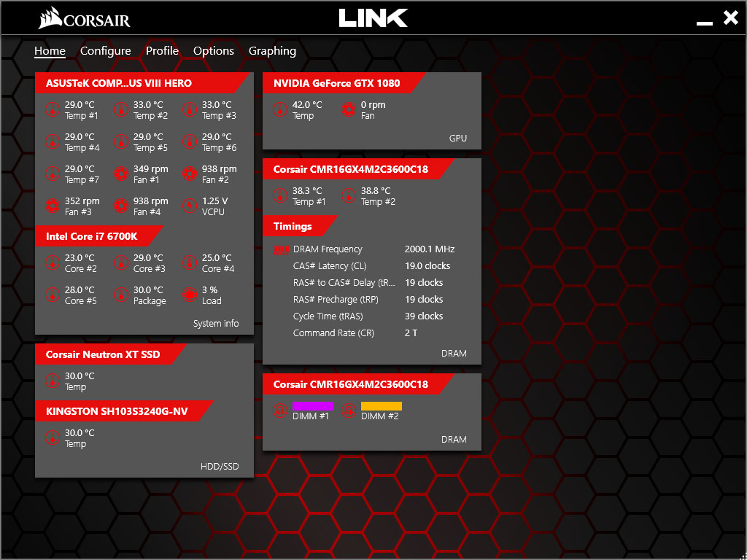The image size is (747, 560).
Task: Switch to the Profile tab
Action: (162, 51)
